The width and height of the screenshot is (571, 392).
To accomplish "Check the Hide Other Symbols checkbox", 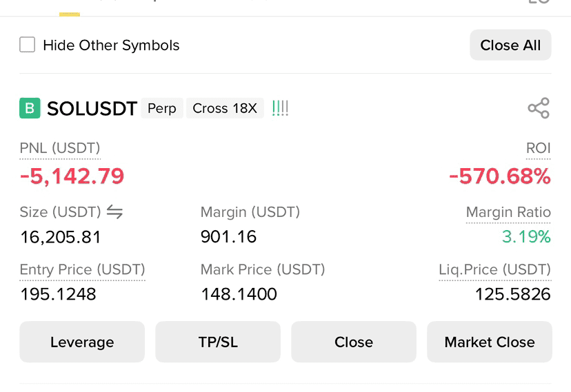I will [28, 45].
